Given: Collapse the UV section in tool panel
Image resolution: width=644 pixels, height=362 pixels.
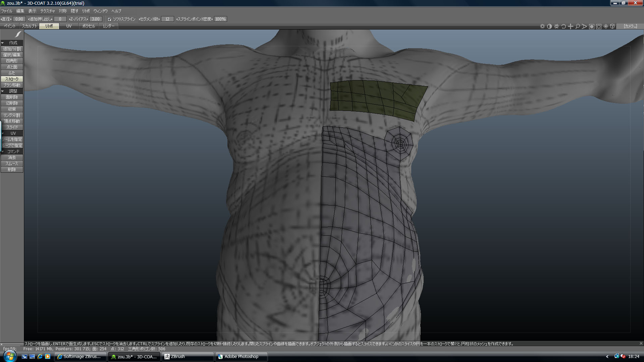Looking at the screenshot, I should click(x=3, y=133).
